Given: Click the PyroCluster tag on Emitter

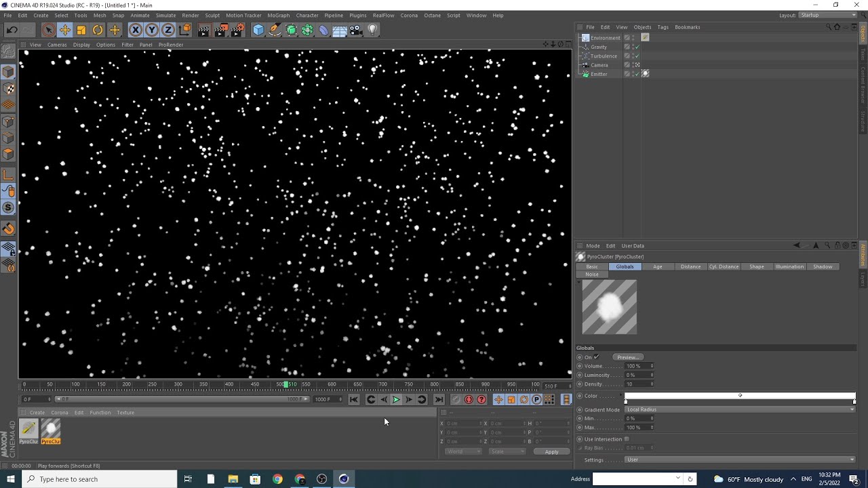Looking at the screenshot, I should point(645,74).
